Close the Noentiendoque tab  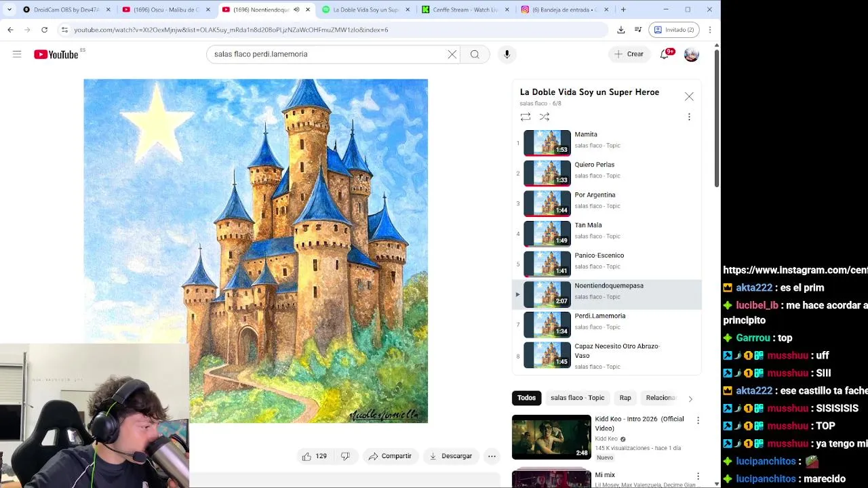click(x=308, y=9)
